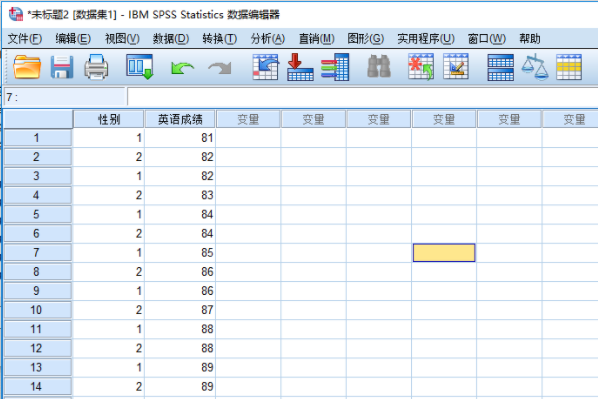Open the 转换(T) menu

click(220, 39)
